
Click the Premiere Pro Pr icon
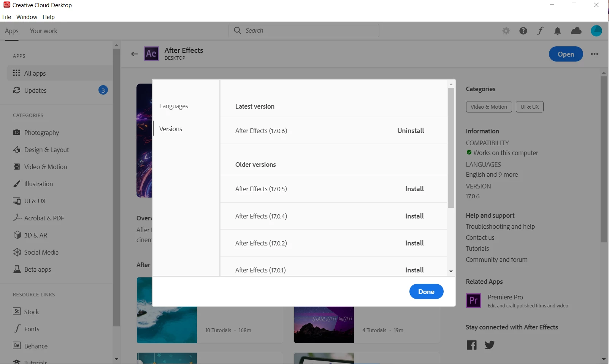(x=474, y=301)
